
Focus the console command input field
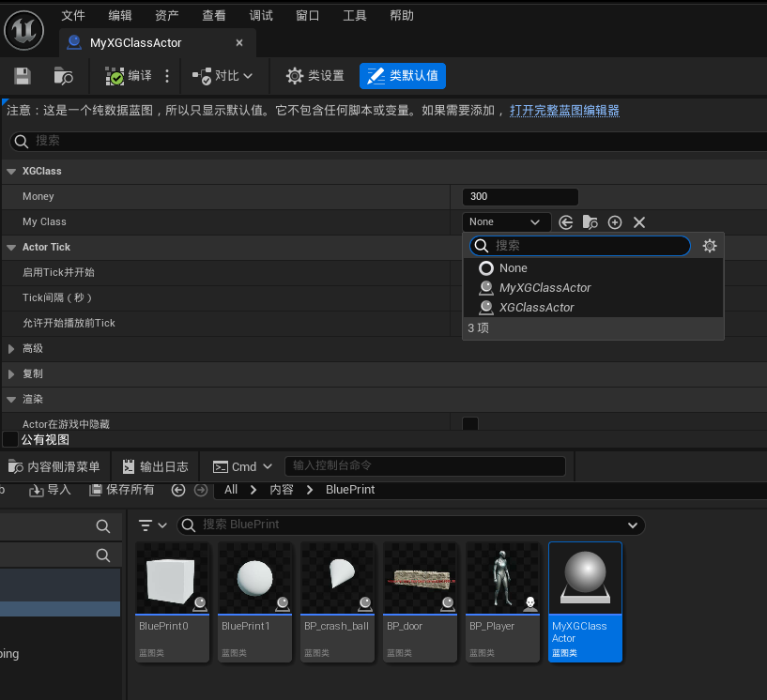425,465
